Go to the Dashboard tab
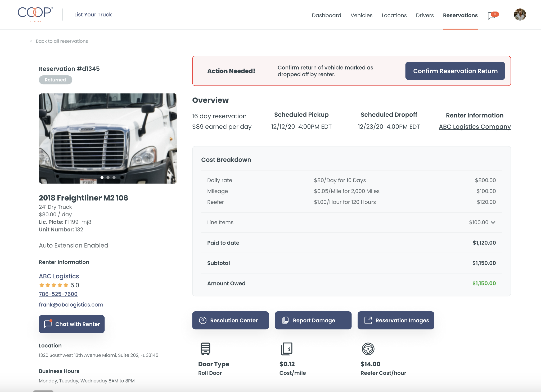 tap(326, 15)
